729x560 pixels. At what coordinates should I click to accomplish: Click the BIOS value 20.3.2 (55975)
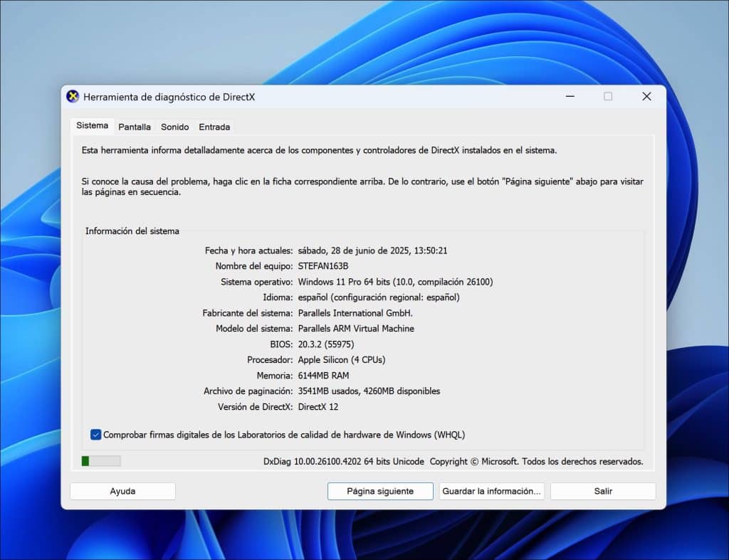[x=326, y=344]
